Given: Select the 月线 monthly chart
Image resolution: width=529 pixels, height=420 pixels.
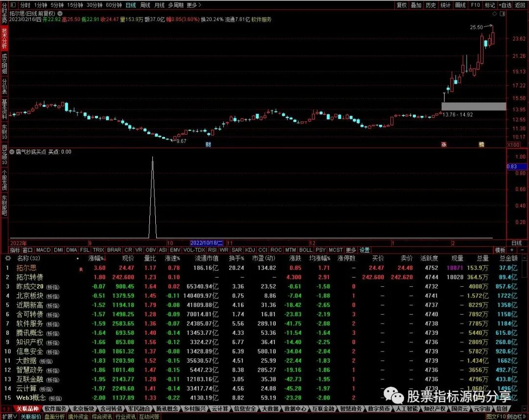Looking at the screenshot, I should [x=159, y=5].
